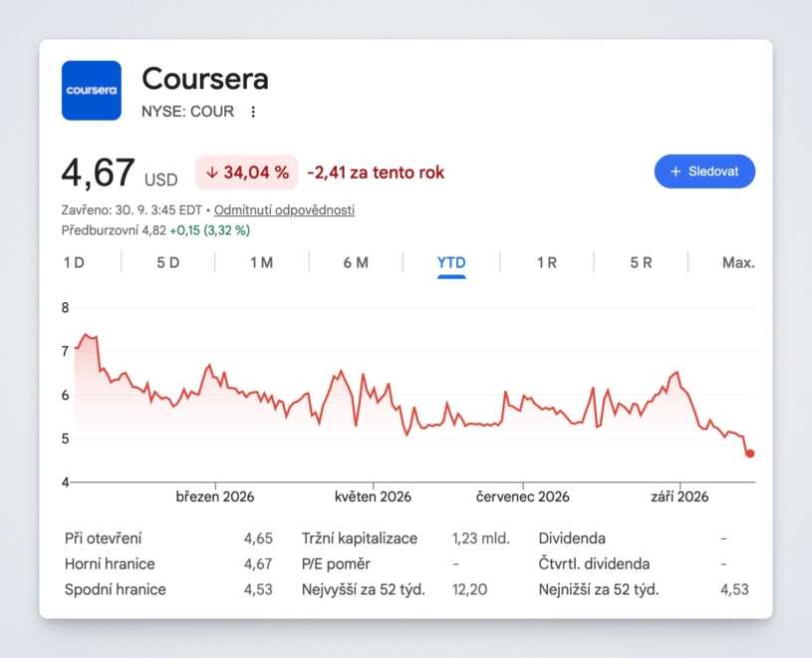Click the Tržní kapitalizace label
Image resolution: width=812 pixels, height=658 pixels.
point(360,538)
